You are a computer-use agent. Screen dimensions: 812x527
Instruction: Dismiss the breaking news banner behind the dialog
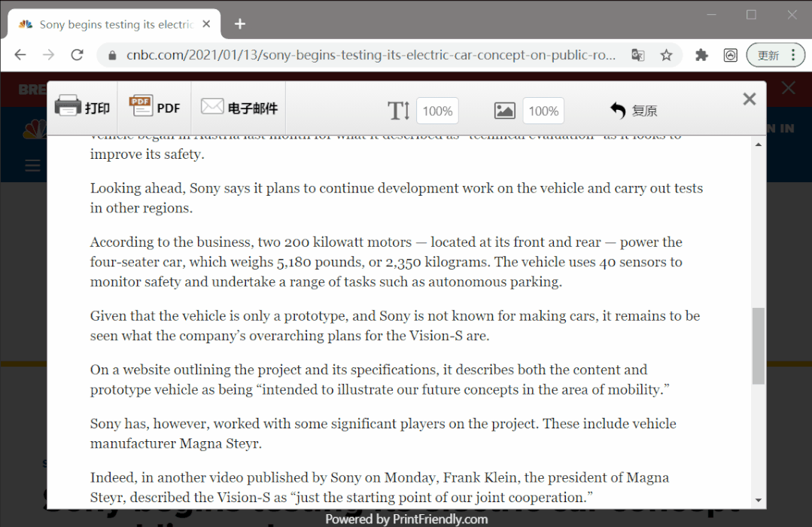click(788, 88)
